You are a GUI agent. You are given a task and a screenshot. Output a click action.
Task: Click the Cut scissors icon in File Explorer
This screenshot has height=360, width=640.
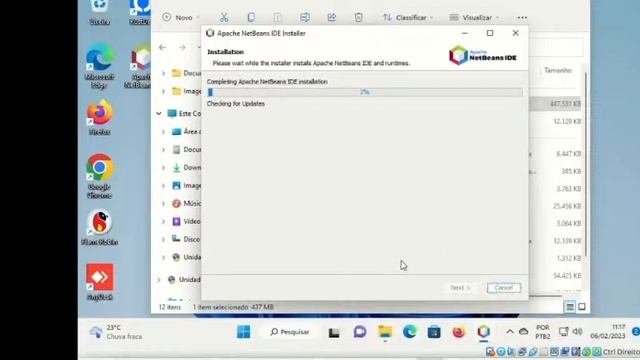pyautogui.click(x=224, y=18)
